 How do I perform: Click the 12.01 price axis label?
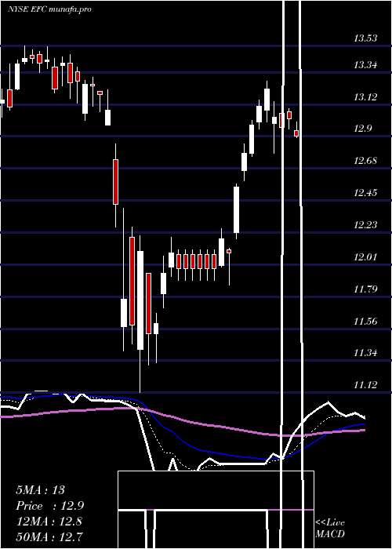[365, 257]
